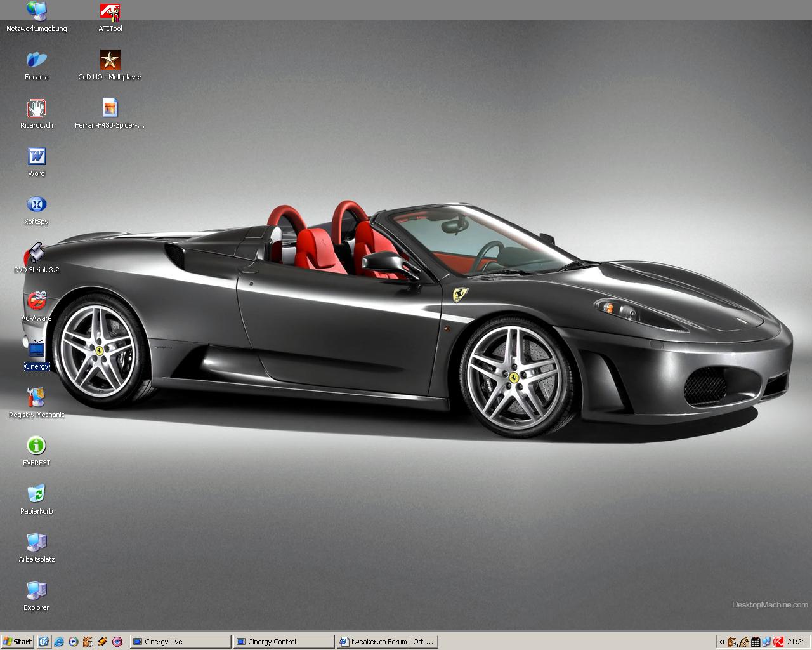The width and height of the screenshot is (812, 650).
Task: Click the taskbar clock showing 21:24
Action: (x=796, y=642)
